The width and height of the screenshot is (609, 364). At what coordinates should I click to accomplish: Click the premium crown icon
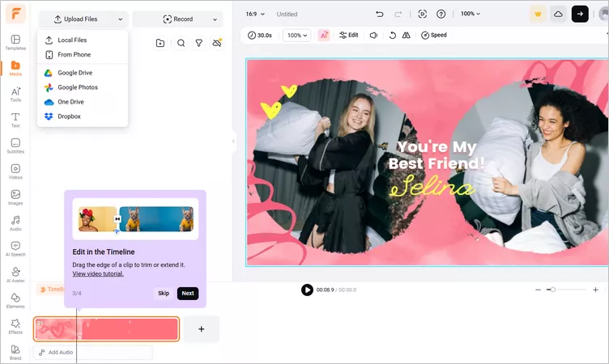coord(538,14)
